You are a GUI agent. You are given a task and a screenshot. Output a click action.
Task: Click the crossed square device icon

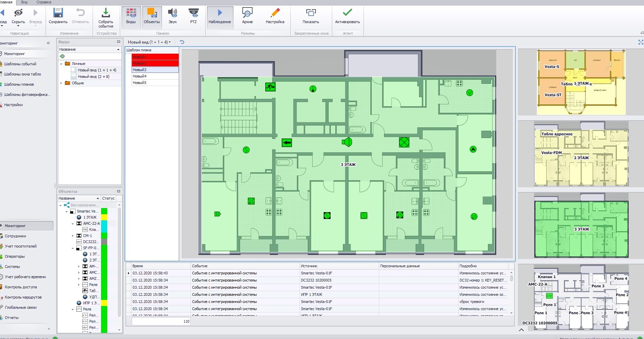[x=404, y=142]
